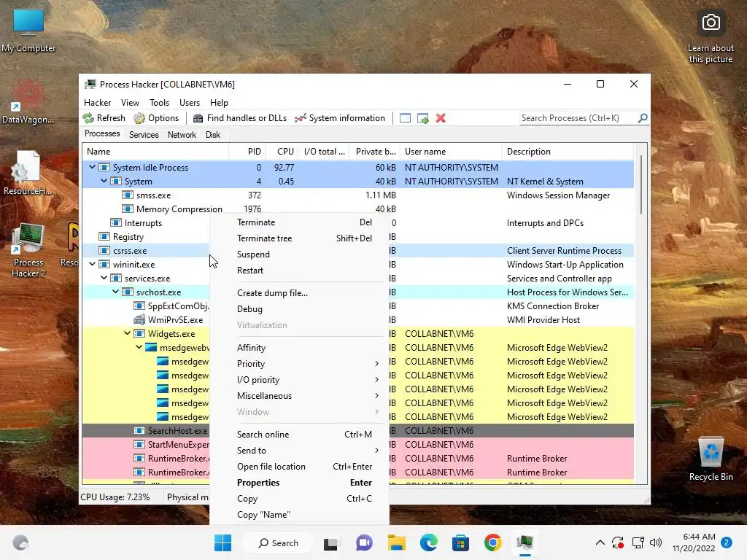Open System information graph icon
Image resolution: width=747 pixels, height=560 pixels.
(300, 118)
